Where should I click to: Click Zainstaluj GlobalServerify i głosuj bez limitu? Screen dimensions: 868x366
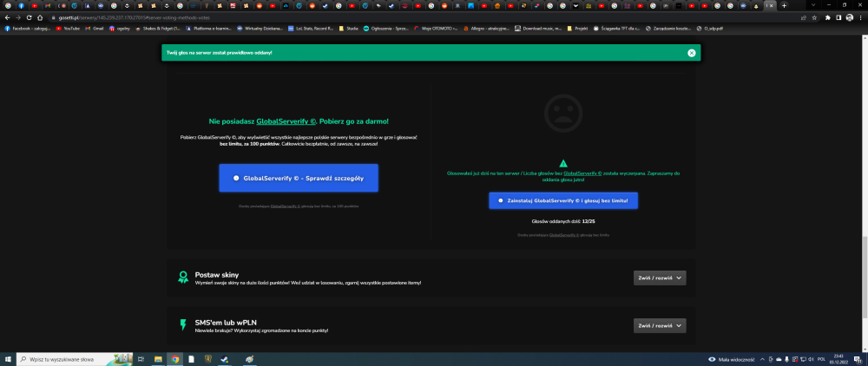(x=563, y=200)
